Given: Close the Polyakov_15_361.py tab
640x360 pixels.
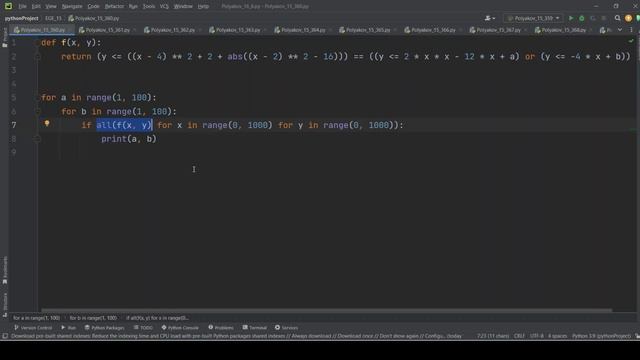Looking at the screenshot, I should pos(135,30).
